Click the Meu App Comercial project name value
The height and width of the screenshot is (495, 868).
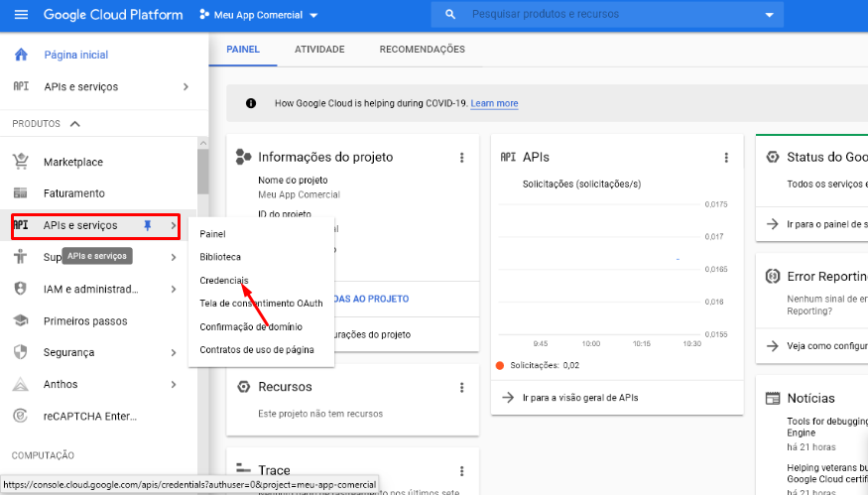point(299,194)
